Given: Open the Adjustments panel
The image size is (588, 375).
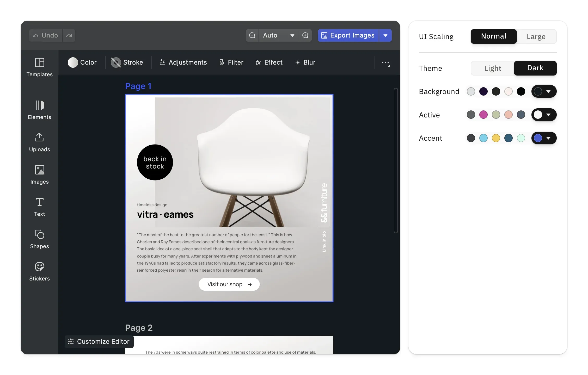Looking at the screenshot, I should [183, 63].
